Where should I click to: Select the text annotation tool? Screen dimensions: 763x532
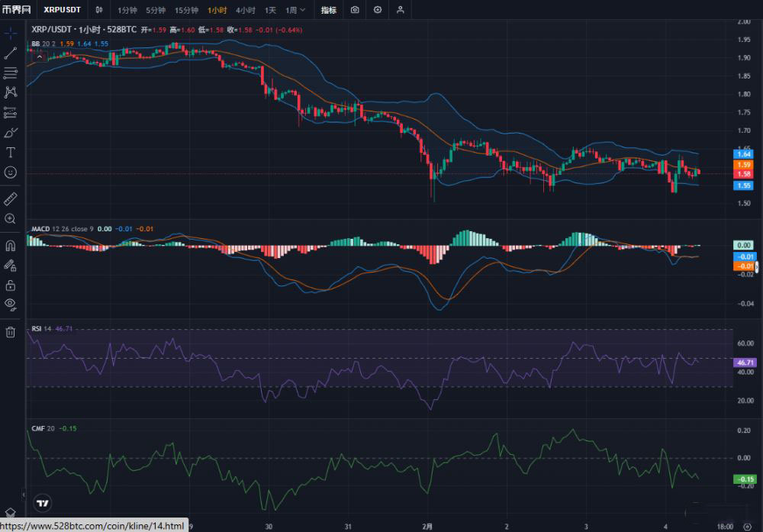click(11, 152)
